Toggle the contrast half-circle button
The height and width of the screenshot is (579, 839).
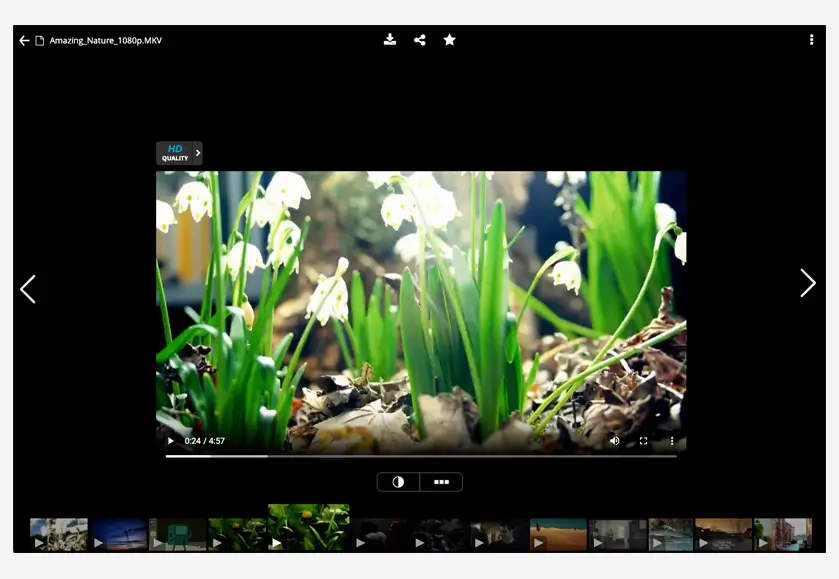[x=398, y=482]
